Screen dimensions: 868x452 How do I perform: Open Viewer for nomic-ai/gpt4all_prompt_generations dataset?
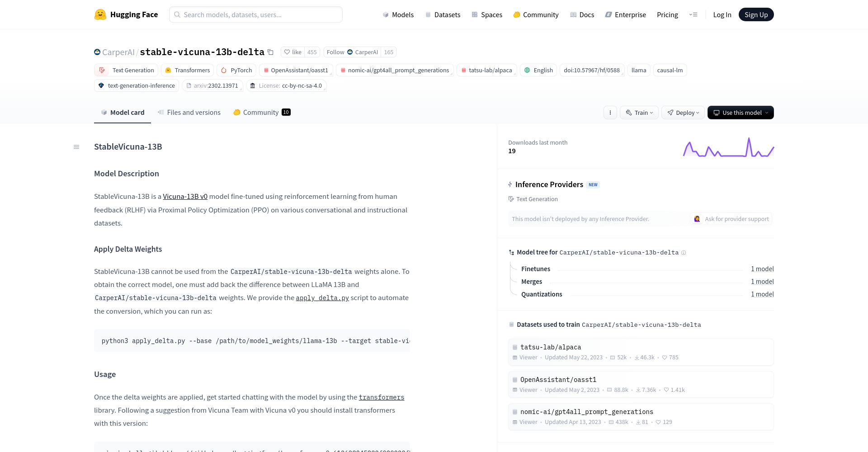tap(525, 422)
